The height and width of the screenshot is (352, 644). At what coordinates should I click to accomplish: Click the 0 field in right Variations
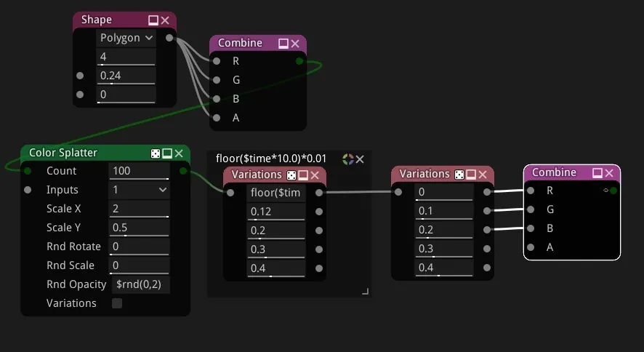coord(444,192)
